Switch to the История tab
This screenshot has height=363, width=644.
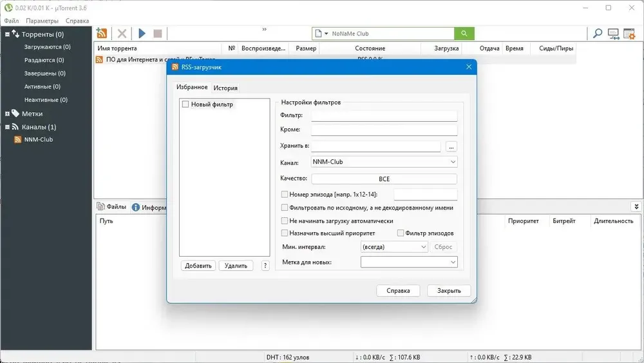[x=225, y=88]
